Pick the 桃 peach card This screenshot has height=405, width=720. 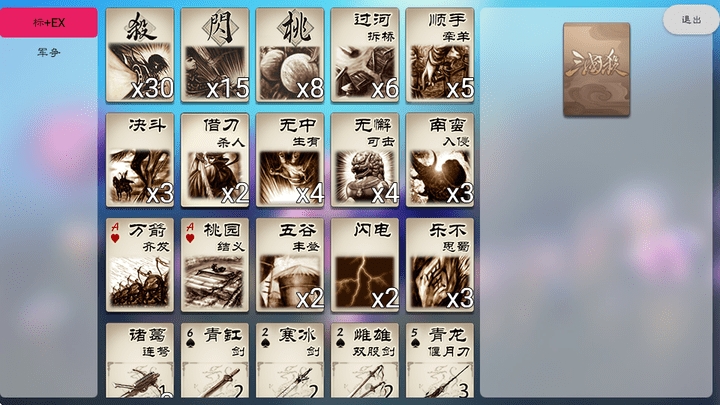pos(290,55)
